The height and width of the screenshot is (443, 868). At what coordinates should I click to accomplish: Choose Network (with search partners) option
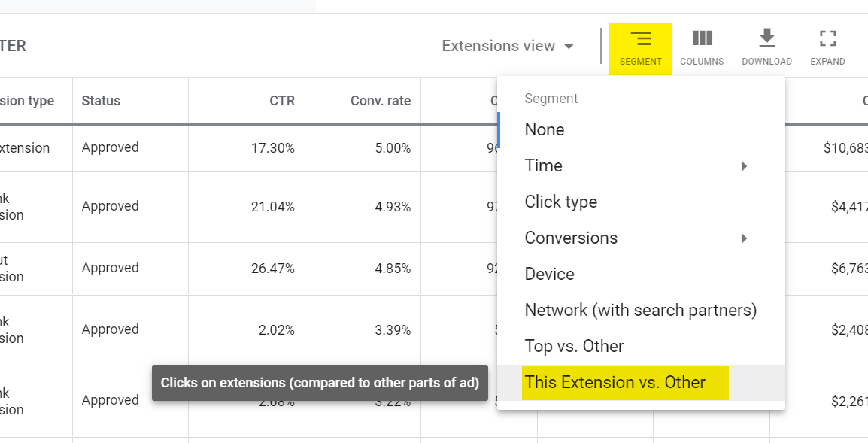pyautogui.click(x=640, y=310)
